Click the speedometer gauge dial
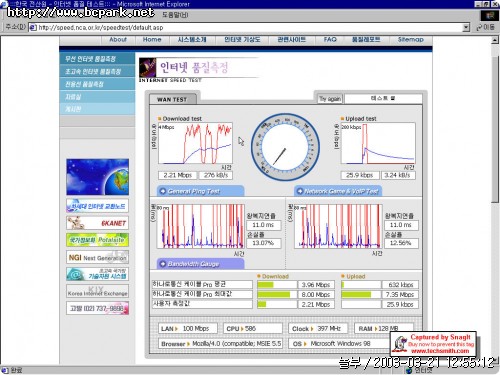This screenshot has width=500, height=375. click(285, 147)
